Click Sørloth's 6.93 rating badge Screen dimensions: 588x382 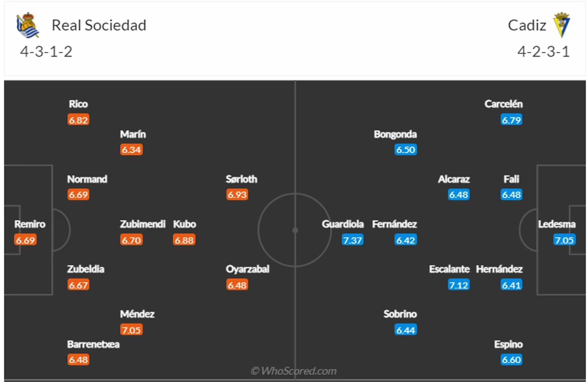pyautogui.click(x=237, y=195)
